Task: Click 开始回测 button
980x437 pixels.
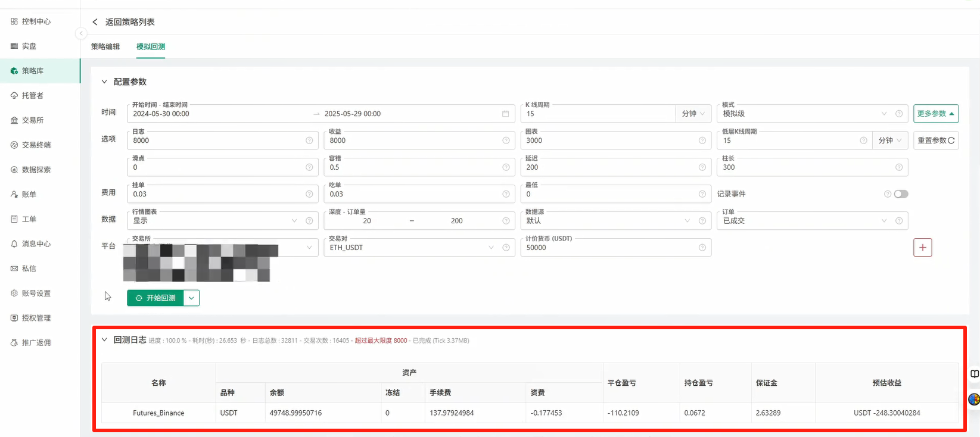Action: pyautogui.click(x=155, y=298)
